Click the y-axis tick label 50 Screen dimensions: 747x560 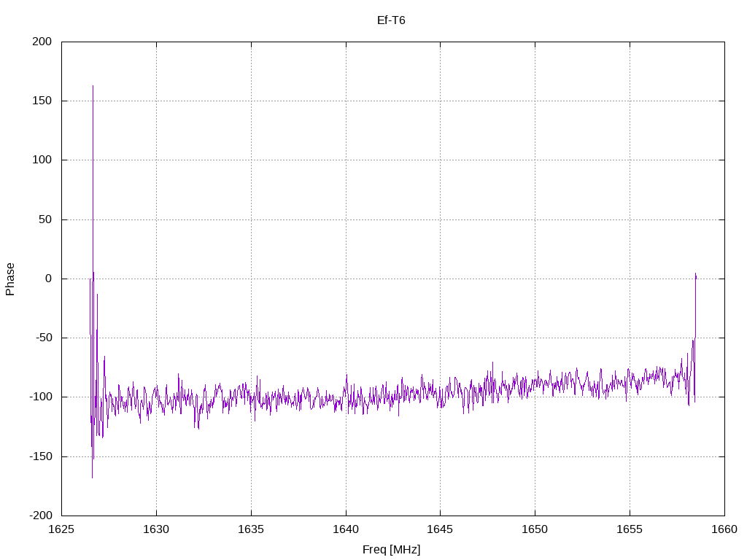point(45,219)
